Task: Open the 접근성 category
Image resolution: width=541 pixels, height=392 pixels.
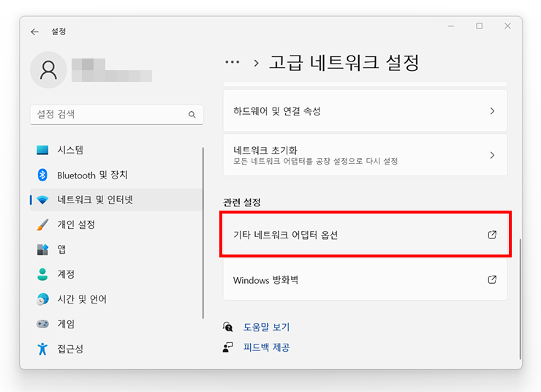Action: coord(116,349)
